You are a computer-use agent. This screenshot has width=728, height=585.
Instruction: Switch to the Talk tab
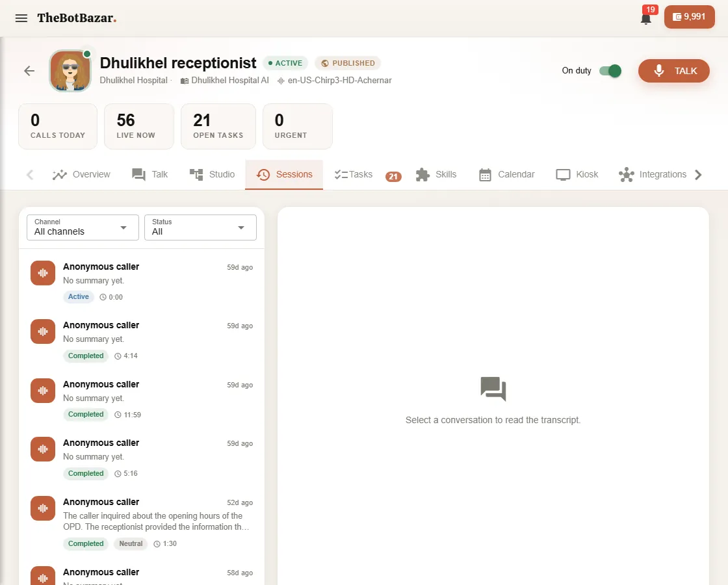point(149,175)
